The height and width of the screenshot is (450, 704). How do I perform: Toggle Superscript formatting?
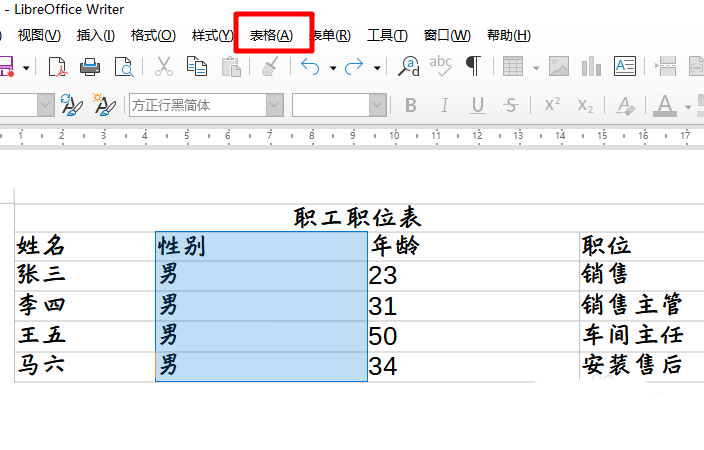tap(552, 105)
